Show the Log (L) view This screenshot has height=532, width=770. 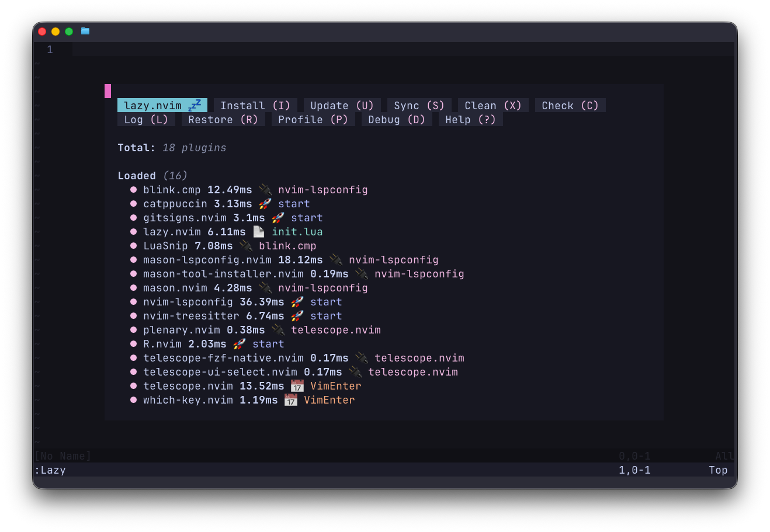146,120
